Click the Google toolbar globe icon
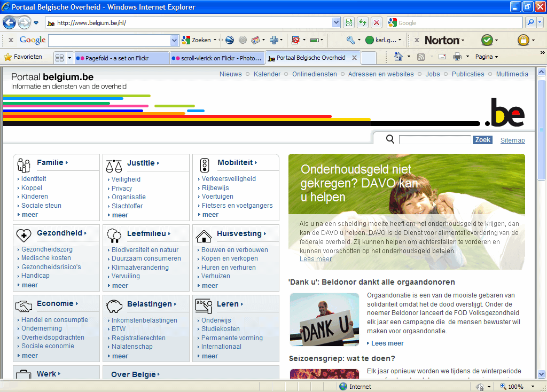 (230, 40)
